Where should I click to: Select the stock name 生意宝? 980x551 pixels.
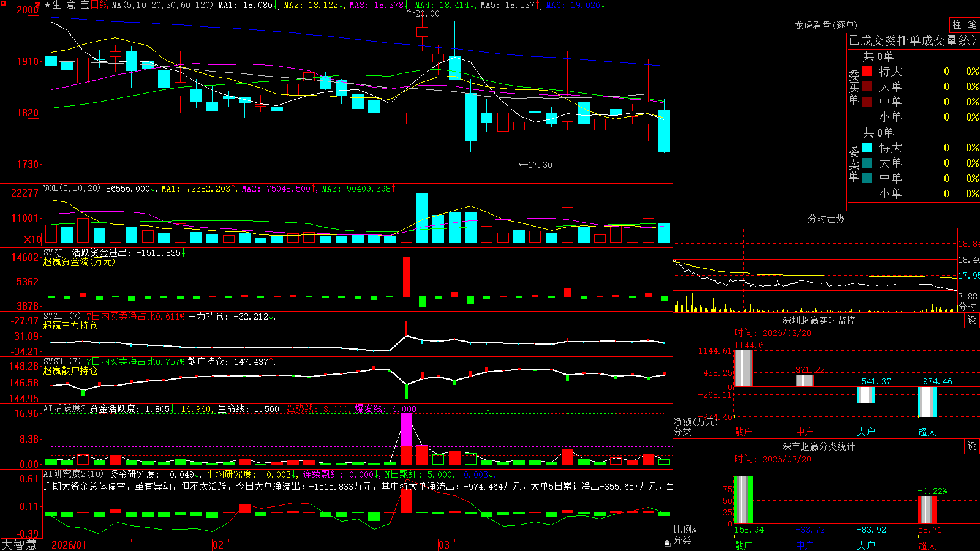tap(71, 5)
